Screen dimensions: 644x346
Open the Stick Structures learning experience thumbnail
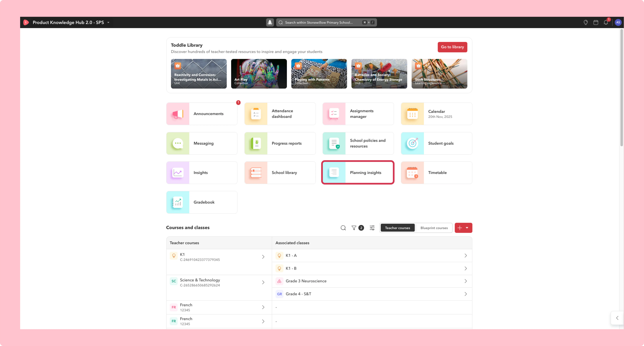[440, 74]
